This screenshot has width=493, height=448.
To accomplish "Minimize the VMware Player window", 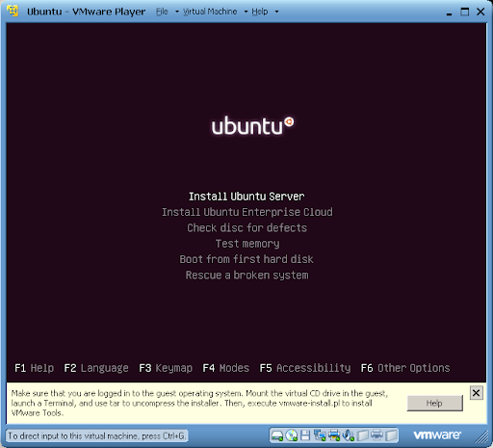I will tap(449, 13).
